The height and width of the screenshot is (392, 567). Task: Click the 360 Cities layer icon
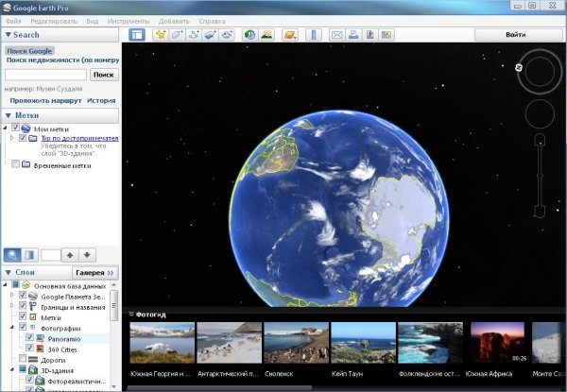(x=41, y=349)
